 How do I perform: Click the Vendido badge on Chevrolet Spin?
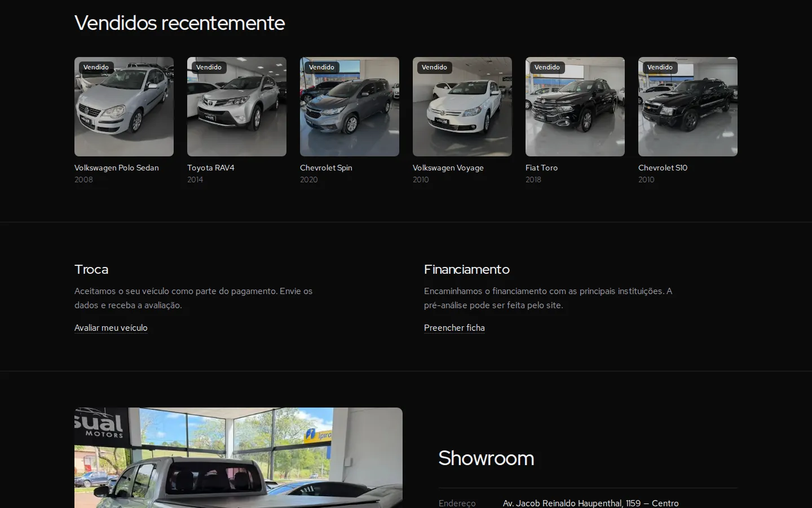tap(321, 67)
